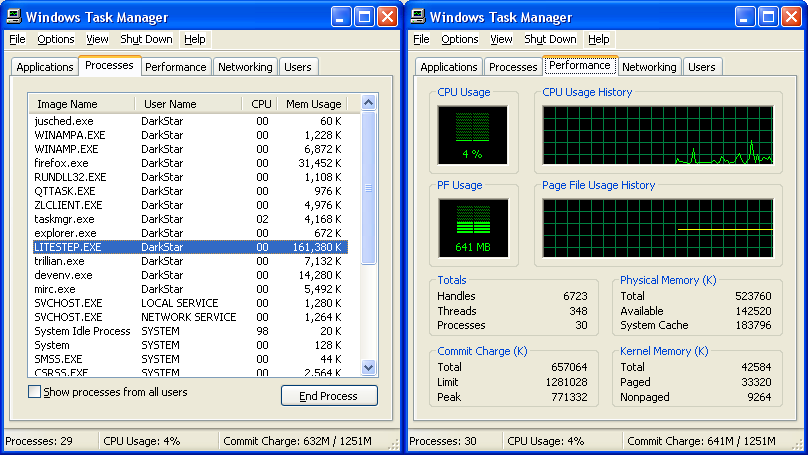Select Performance tab in right window
This screenshot has height=455, width=808.
tap(580, 65)
